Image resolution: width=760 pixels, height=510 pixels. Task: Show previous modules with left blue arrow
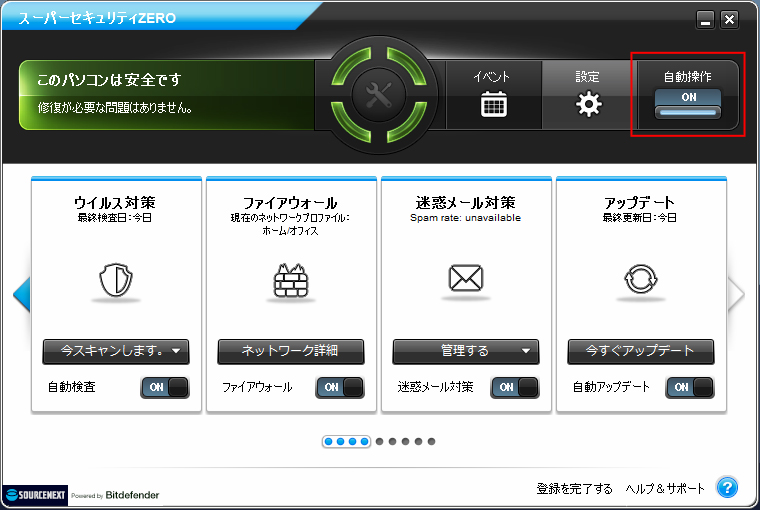22,294
